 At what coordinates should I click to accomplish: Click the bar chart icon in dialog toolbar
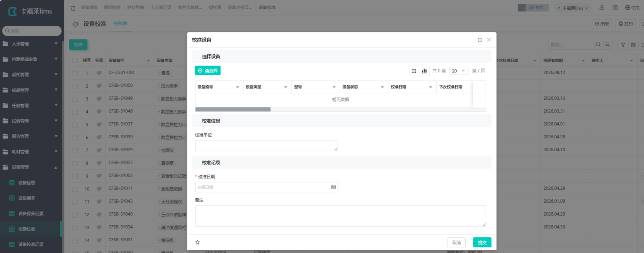(424, 71)
